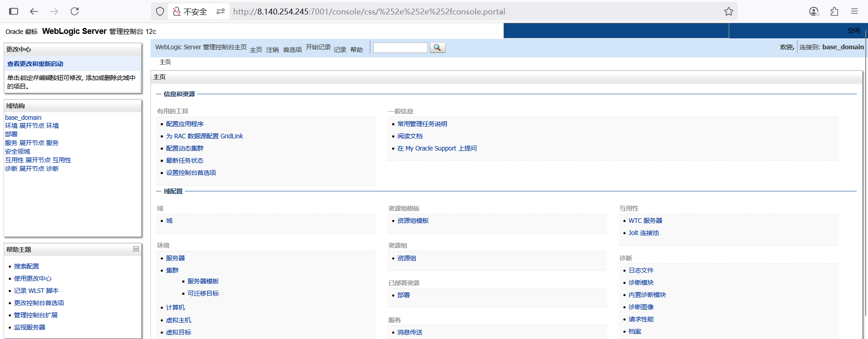Open 为 RAC 数据源配置 GridLink link
The image size is (868, 339).
coord(204,136)
